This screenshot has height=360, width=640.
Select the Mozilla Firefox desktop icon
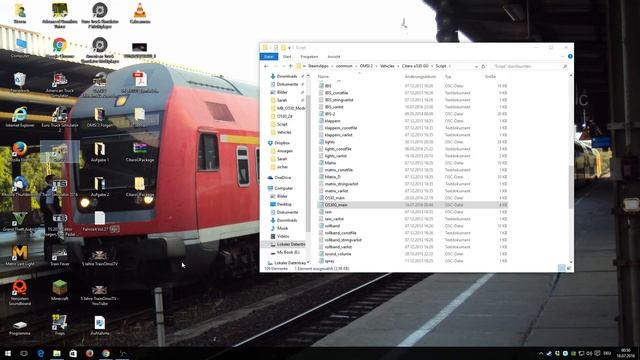coord(20,152)
